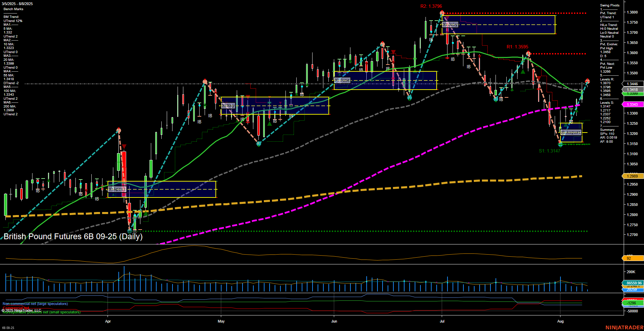
Task: Expand the Bench Marks panel on the left
Action: point(13,9)
